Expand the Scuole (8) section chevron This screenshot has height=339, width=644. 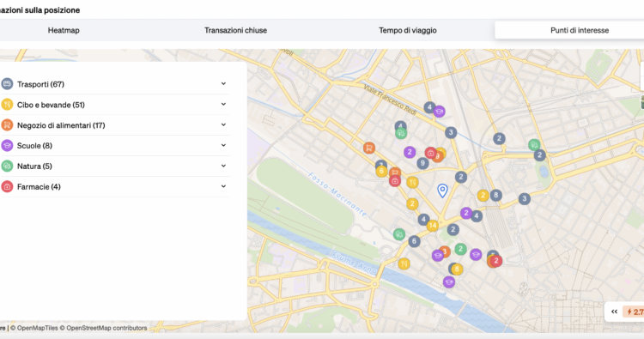pyautogui.click(x=223, y=145)
